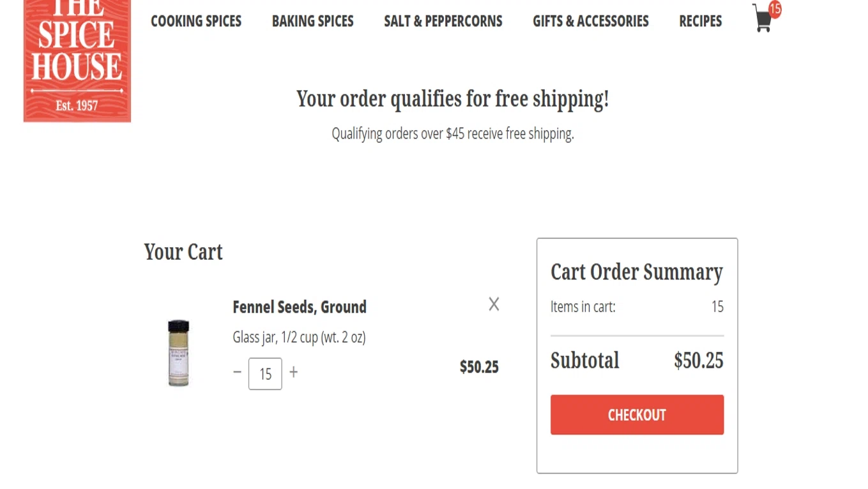Decrease quantity with the minus icon
868x489 pixels.
point(238,372)
